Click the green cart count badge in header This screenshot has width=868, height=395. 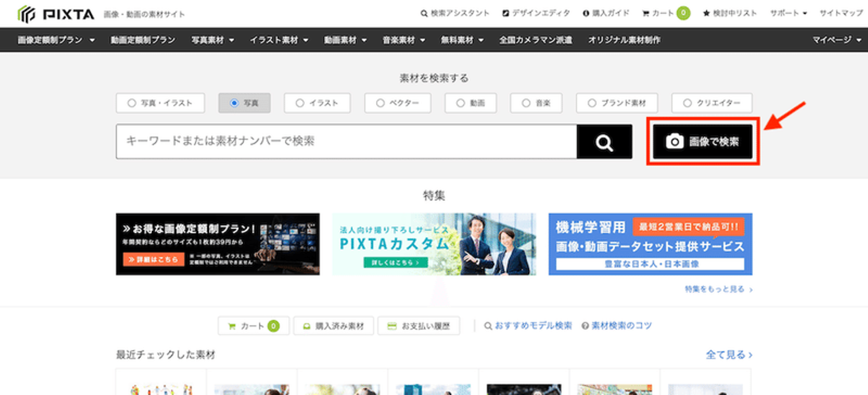pos(683,13)
